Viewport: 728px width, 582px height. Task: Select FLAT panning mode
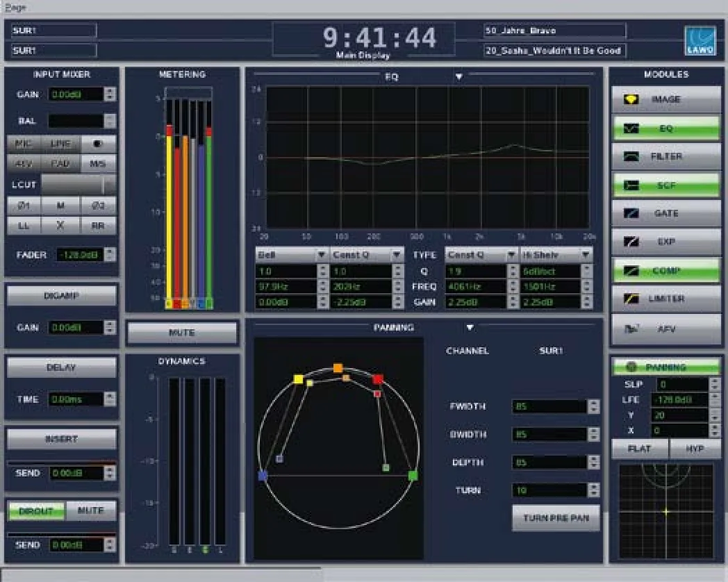pyautogui.click(x=639, y=449)
